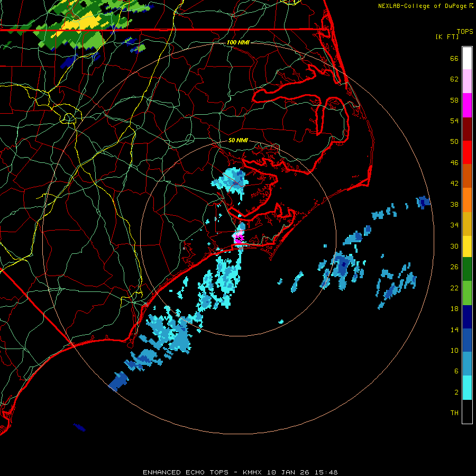Click the cyan echo blob north of the radar
This screenshot has height=476, width=476.
tap(231, 182)
